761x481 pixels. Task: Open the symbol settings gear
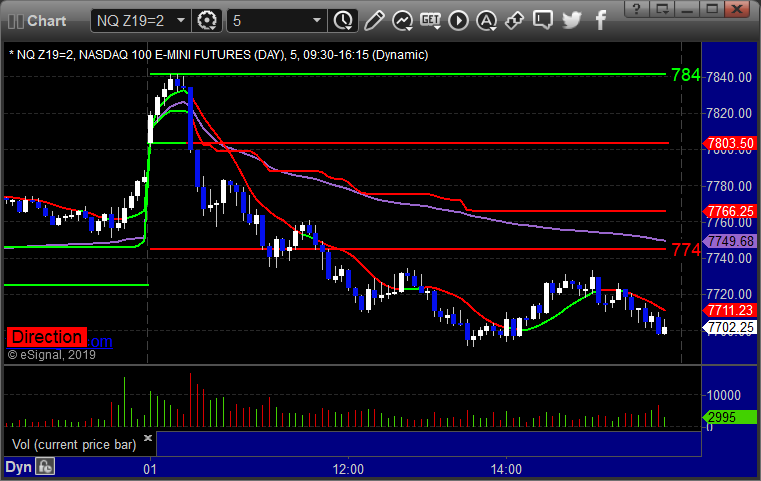click(x=207, y=21)
